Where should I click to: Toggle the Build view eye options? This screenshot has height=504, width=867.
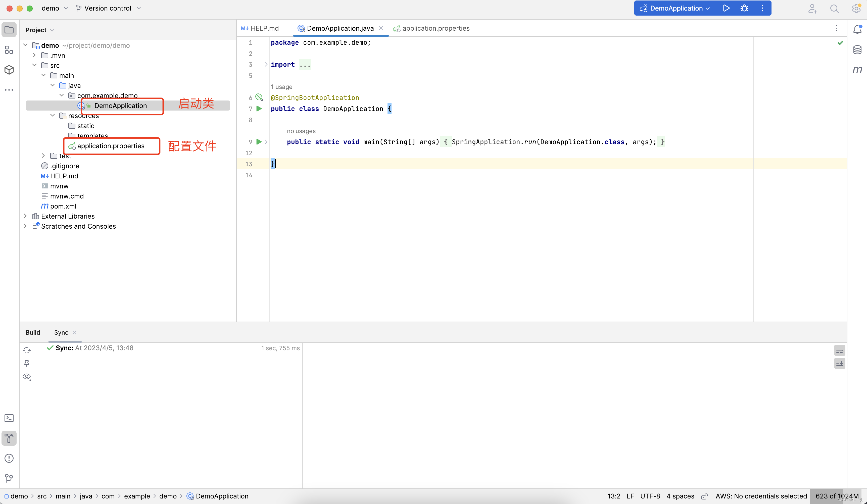pyautogui.click(x=27, y=377)
